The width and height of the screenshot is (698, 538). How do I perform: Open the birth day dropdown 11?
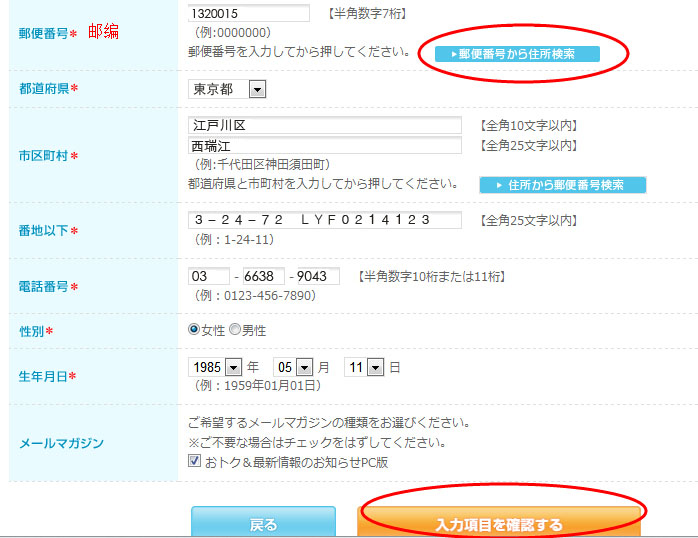click(x=364, y=367)
